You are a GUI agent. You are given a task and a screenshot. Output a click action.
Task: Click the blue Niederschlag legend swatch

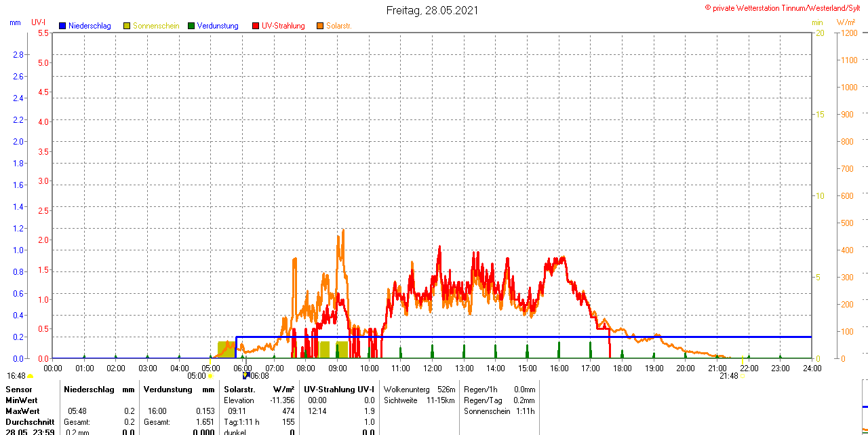62,26
